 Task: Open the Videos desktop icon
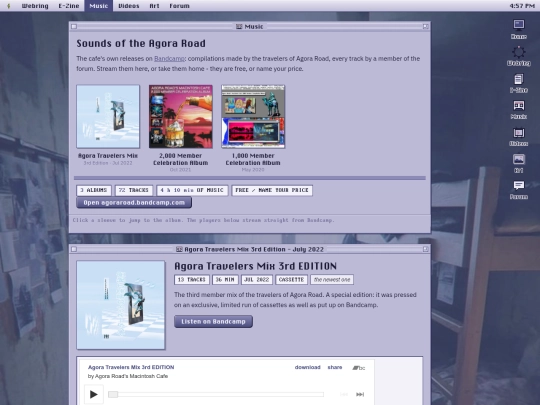click(x=519, y=136)
